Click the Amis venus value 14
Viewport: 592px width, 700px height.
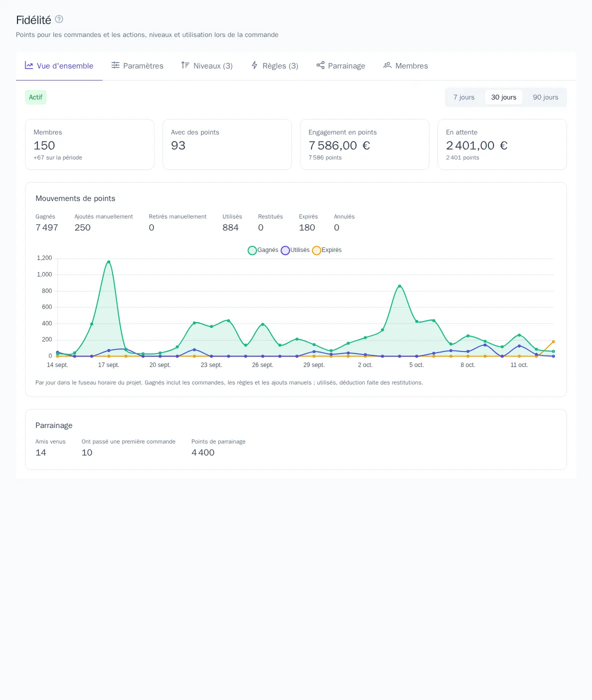click(41, 452)
